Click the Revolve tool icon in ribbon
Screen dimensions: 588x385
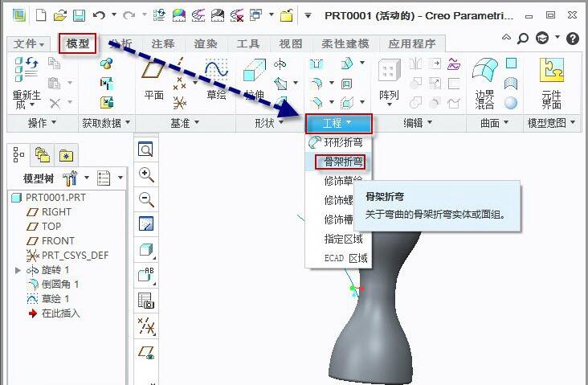coord(280,64)
